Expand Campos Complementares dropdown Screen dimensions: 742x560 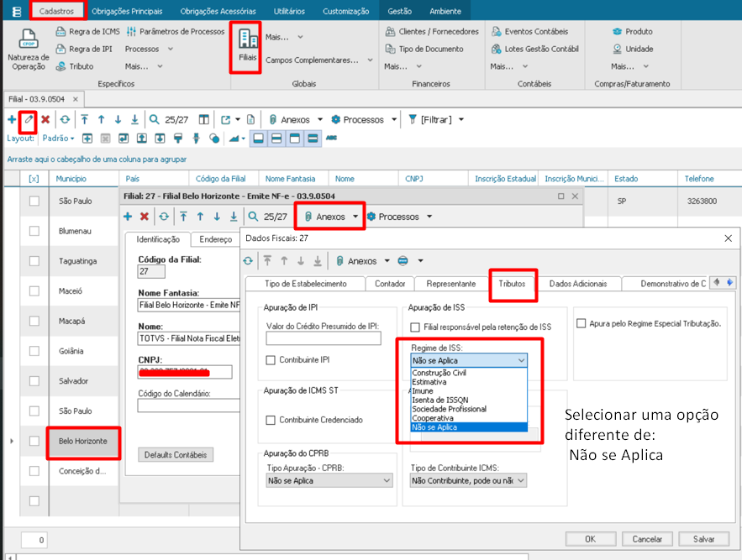[x=370, y=60]
